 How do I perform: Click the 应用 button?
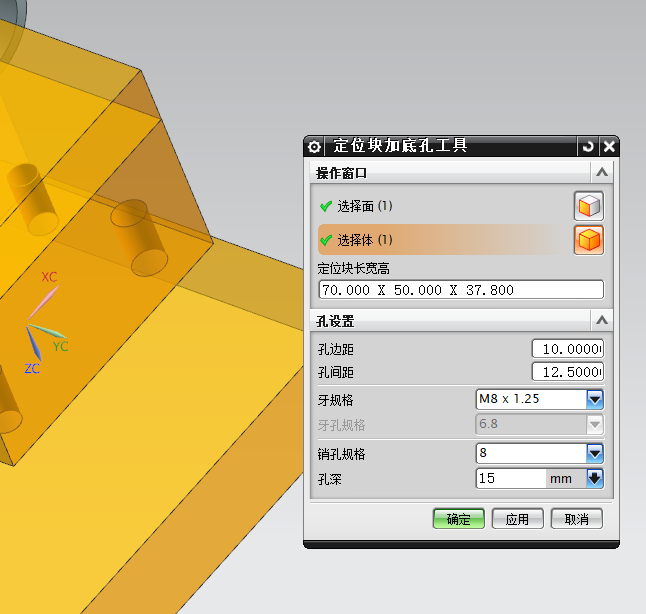point(517,519)
